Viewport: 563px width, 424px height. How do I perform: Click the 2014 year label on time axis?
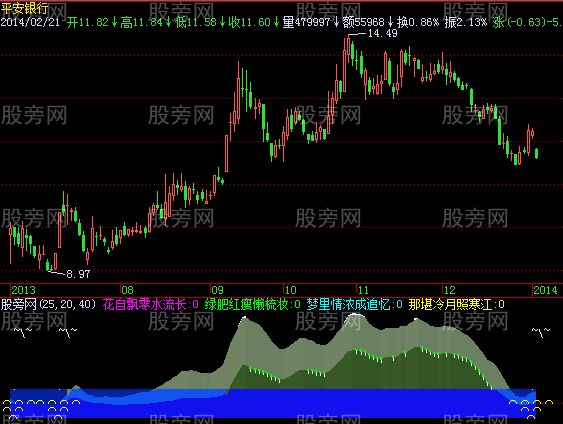click(x=545, y=290)
